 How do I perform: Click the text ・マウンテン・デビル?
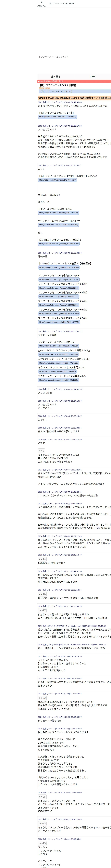click(49, 851)
